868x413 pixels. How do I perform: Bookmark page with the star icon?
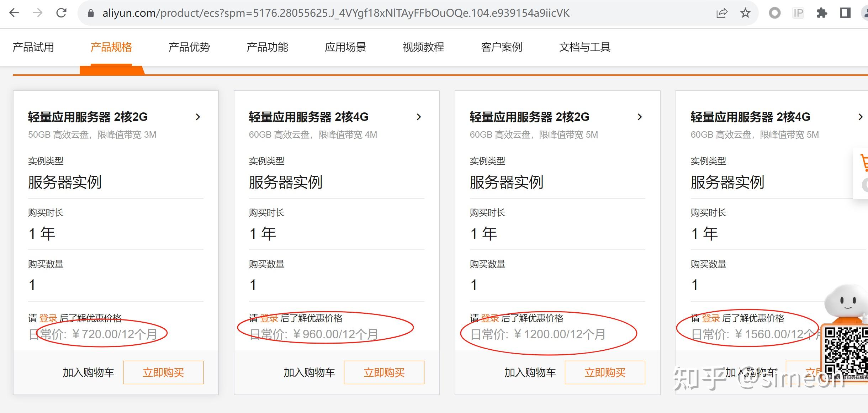click(x=745, y=14)
